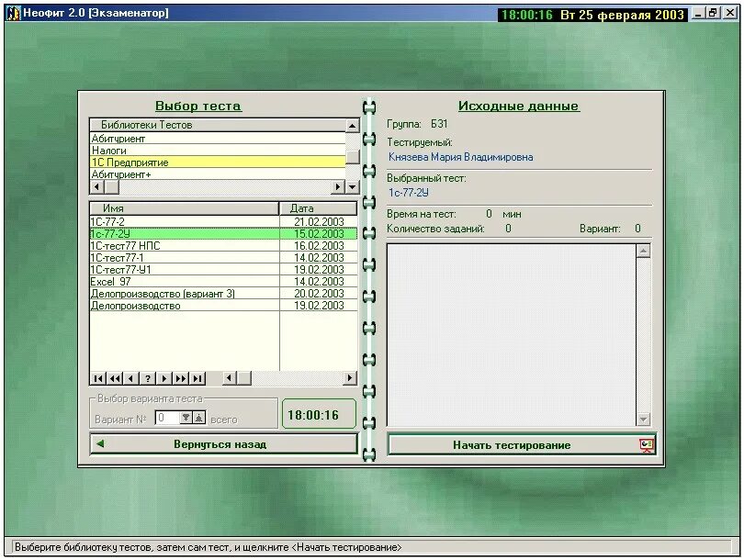The height and width of the screenshot is (560, 744).
Task: Click the 18:00:16 clock panel
Action: point(319,414)
